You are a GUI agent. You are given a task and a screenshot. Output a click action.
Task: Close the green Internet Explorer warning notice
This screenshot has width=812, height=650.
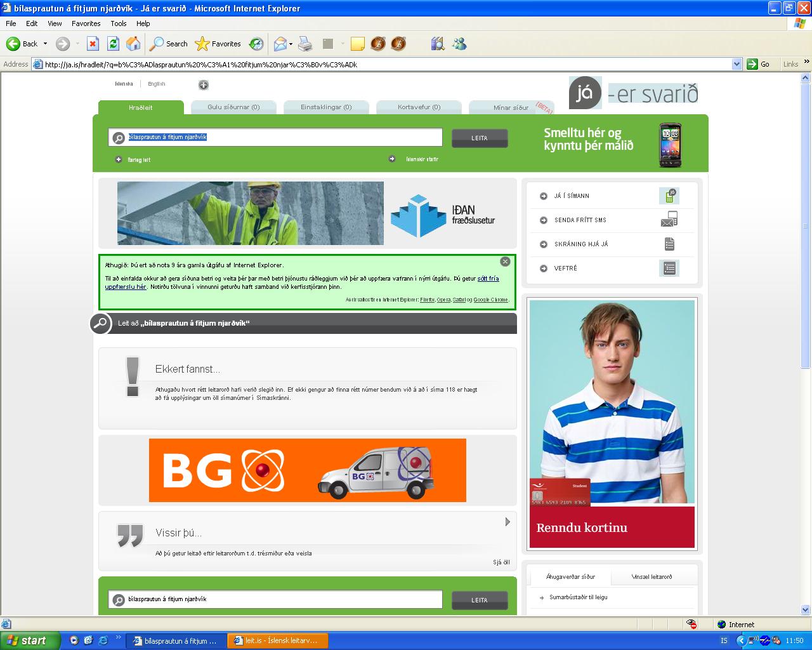point(505,262)
